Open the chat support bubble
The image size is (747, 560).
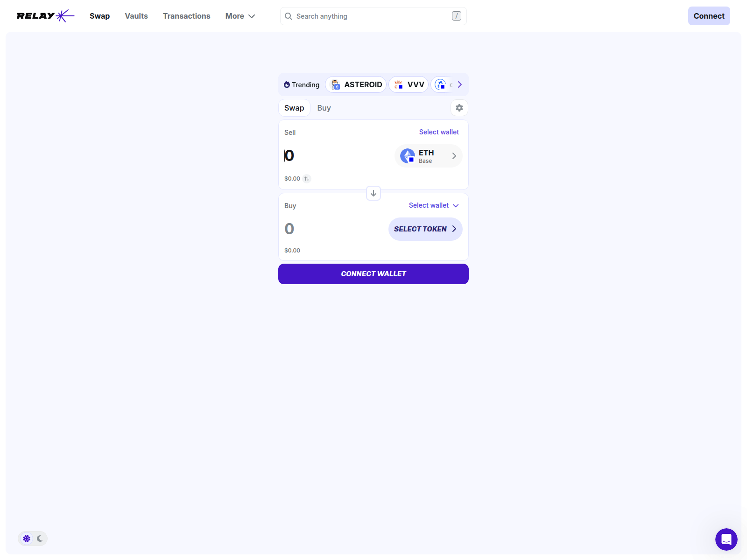pyautogui.click(x=726, y=539)
